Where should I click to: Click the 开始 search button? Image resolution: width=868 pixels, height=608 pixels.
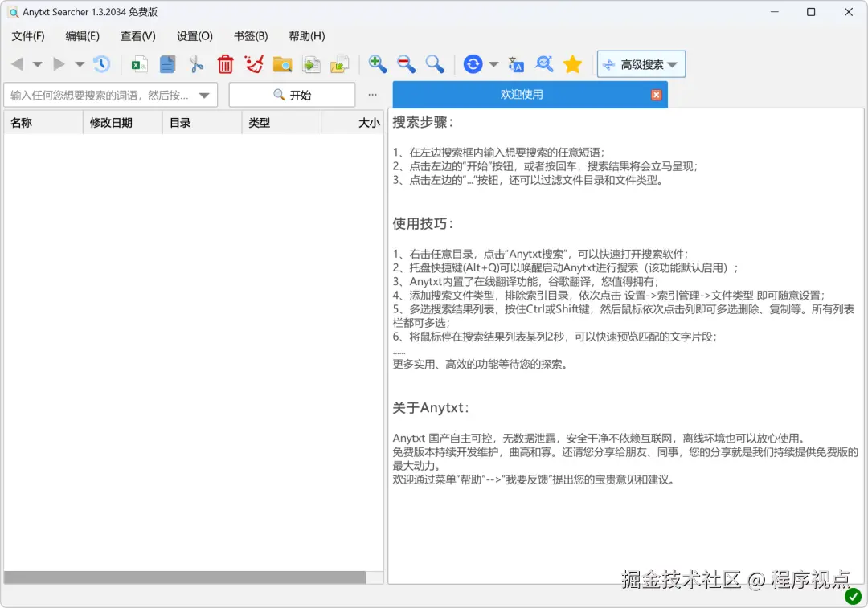[292, 95]
